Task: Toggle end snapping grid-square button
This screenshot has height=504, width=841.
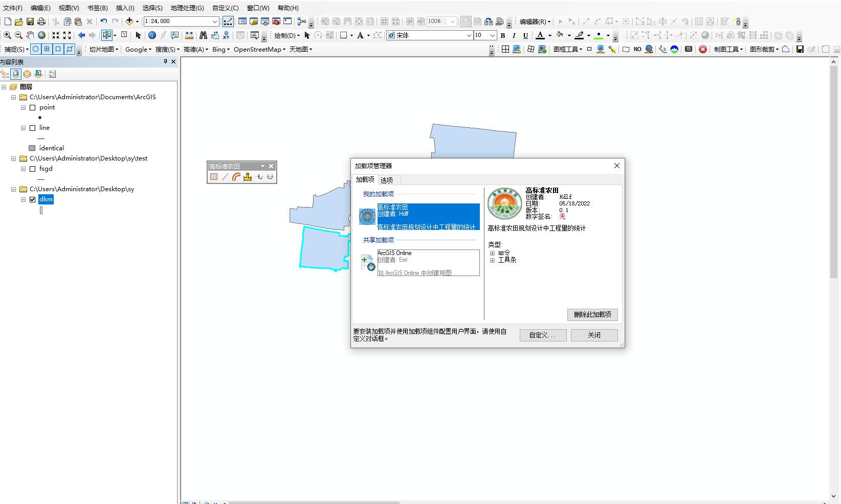Action: click(x=47, y=49)
